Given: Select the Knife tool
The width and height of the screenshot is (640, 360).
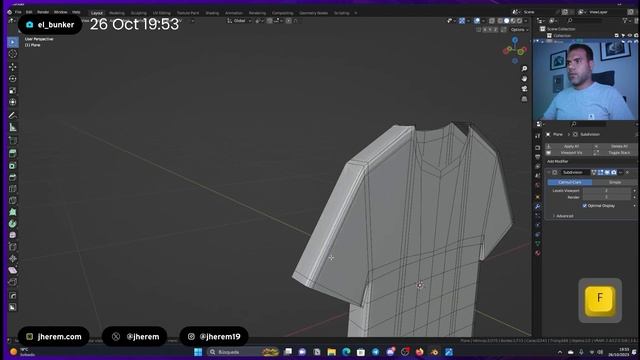Looking at the screenshot, I should pos(13,200).
